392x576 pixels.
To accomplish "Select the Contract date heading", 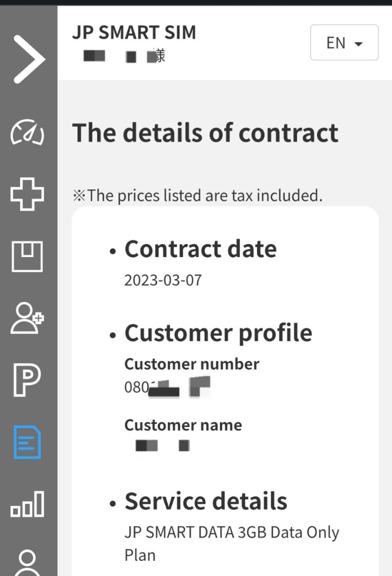I will (200, 249).
